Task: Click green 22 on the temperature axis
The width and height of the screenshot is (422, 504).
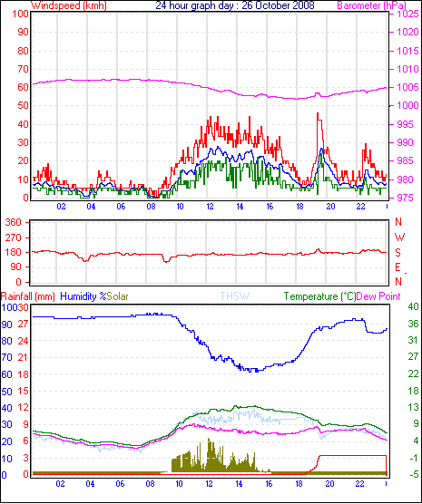Action: pyautogui.click(x=413, y=373)
